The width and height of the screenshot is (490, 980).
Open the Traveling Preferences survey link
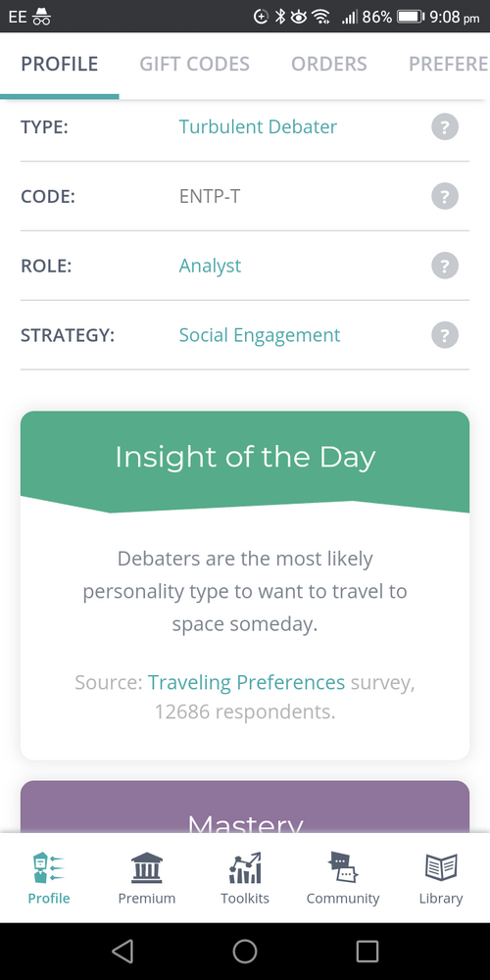(246, 682)
